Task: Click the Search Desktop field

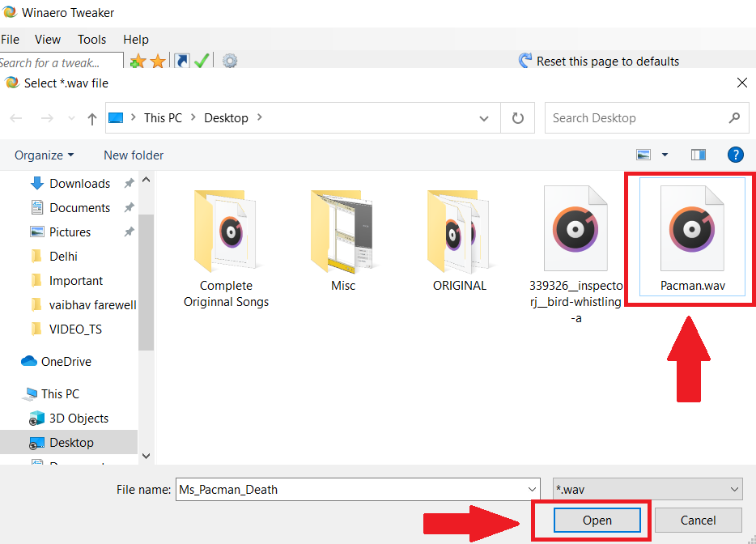Action: [x=647, y=117]
